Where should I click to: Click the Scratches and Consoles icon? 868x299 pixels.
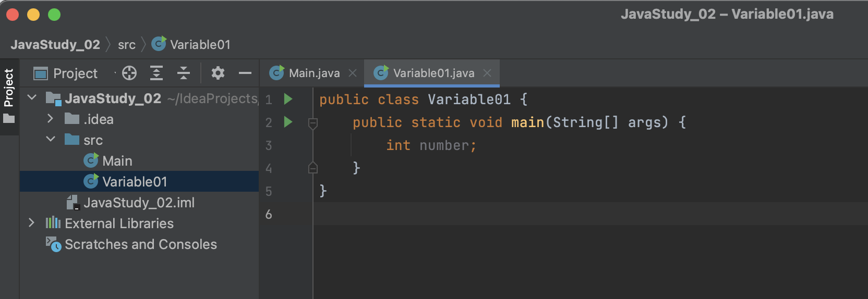pos(53,244)
